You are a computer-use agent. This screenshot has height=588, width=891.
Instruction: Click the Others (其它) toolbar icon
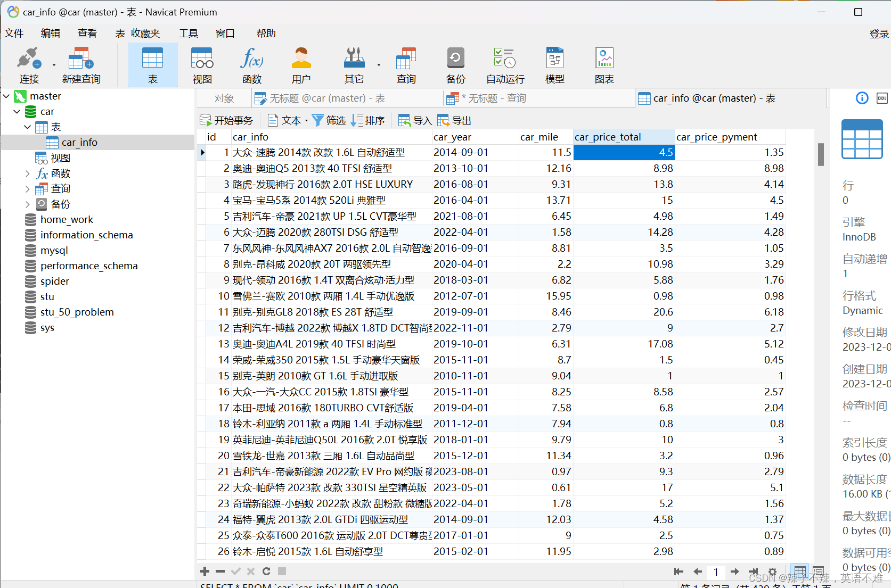pos(354,65)
